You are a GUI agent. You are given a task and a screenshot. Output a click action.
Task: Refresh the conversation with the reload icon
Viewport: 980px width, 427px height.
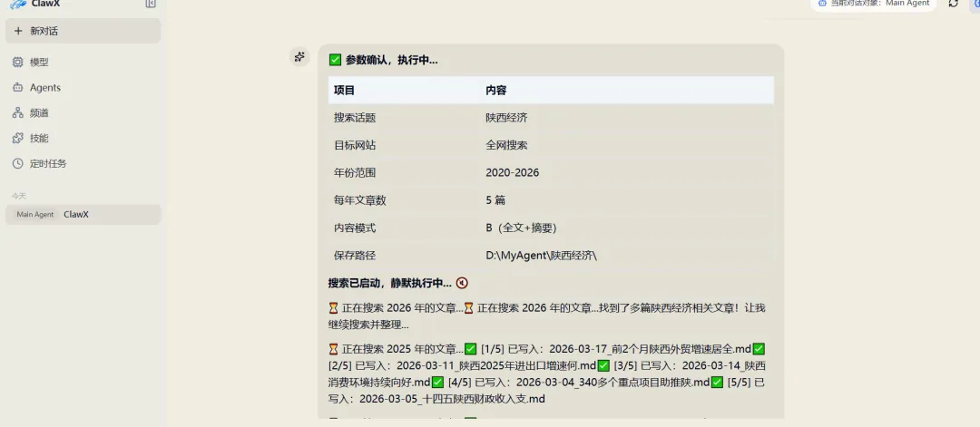click(953, 4)
